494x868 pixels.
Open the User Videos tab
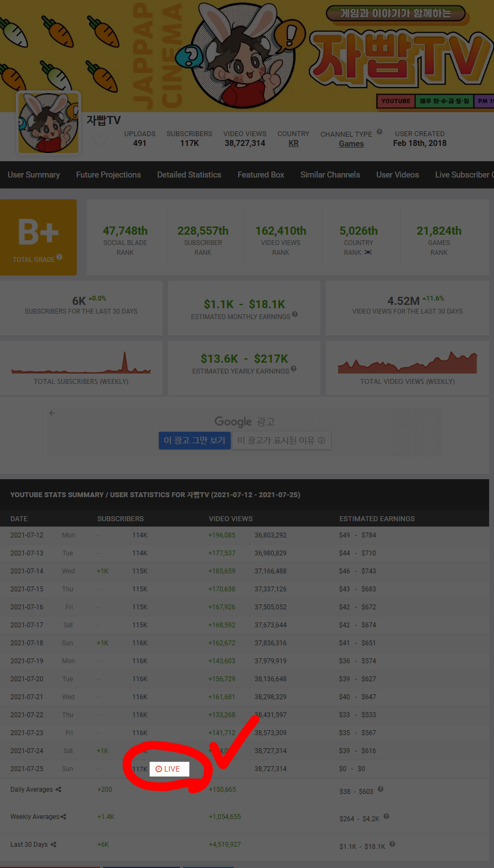tap(398, 175)
